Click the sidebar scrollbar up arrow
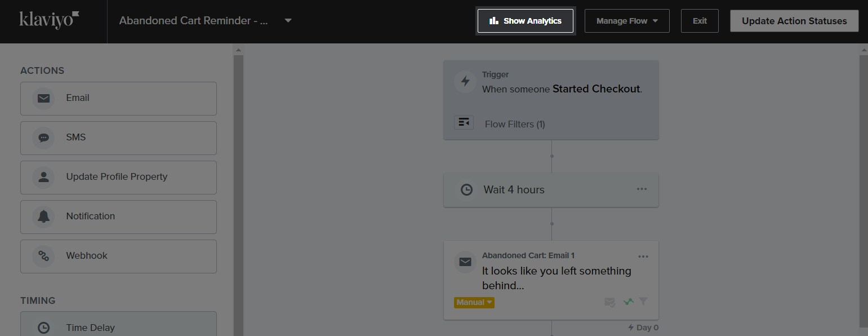The image size is (868, 336). point(238,50)
